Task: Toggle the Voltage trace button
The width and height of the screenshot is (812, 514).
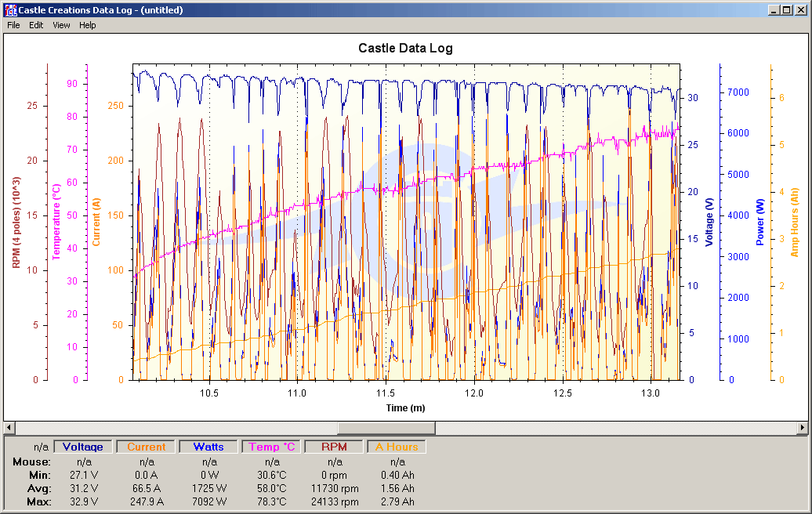Action: pyautogui.click(x=83, y=447)
